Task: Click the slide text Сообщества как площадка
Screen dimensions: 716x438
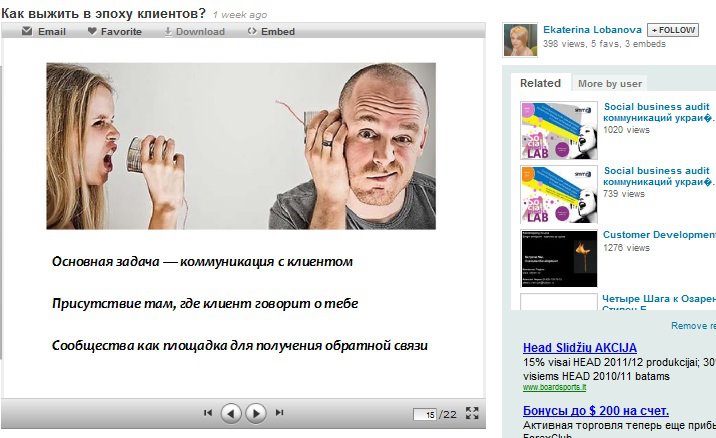Action: click(x=240, y=345)
